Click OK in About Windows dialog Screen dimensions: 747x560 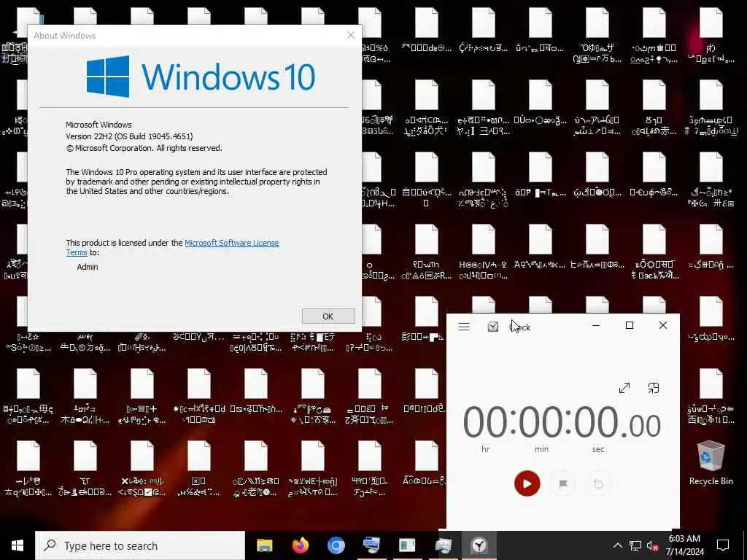[x=328, y=316]
